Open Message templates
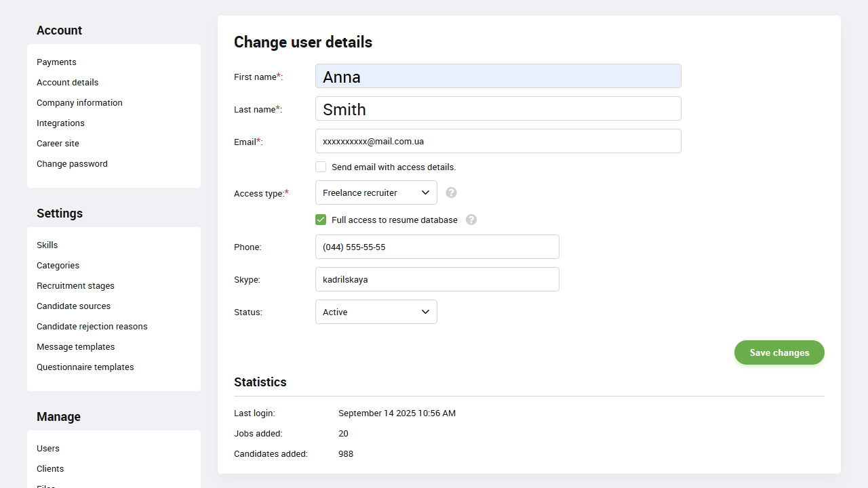The image size is (868, 488). point(75,346)
